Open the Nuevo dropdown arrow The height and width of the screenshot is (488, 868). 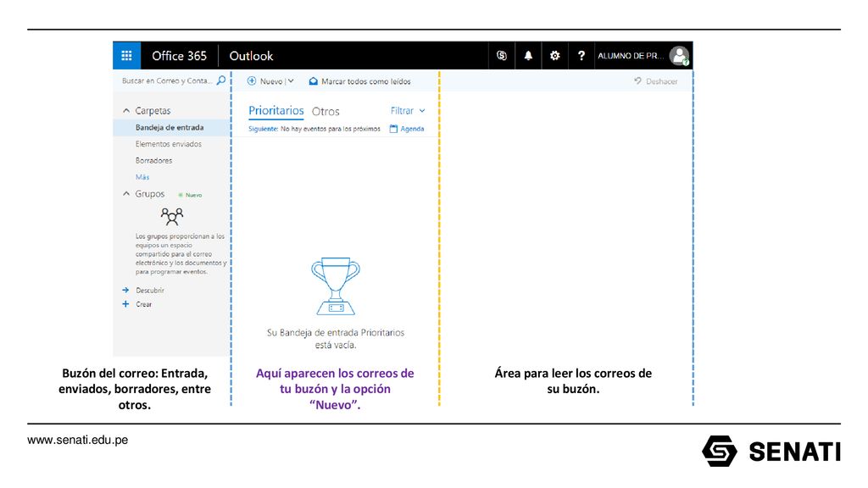point(291,80)
